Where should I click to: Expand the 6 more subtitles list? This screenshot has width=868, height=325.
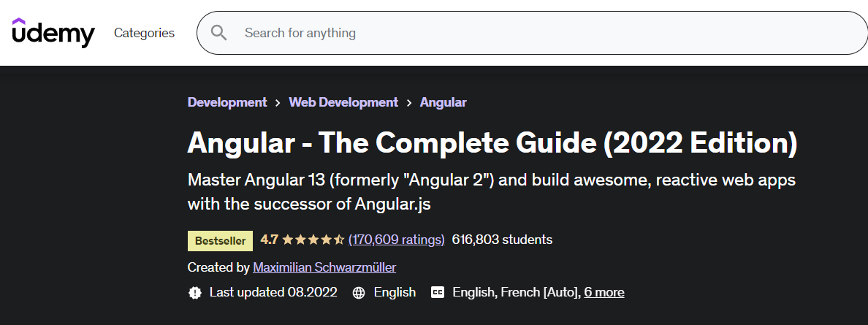pos(604,292)
